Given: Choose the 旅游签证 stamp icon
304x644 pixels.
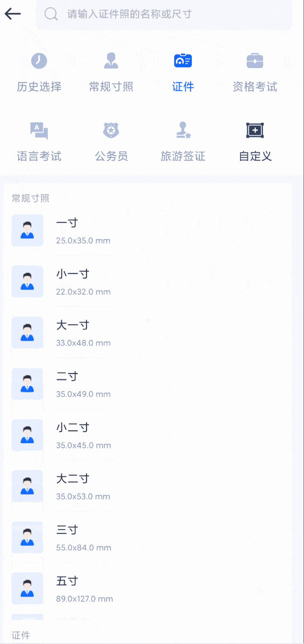Looking at the screenshot, I should point(183,131).
